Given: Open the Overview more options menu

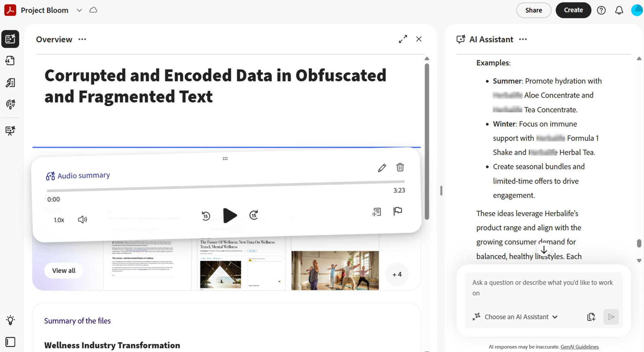Looking at the screenshot, I should pyautogui.click(x=82, y=39).
